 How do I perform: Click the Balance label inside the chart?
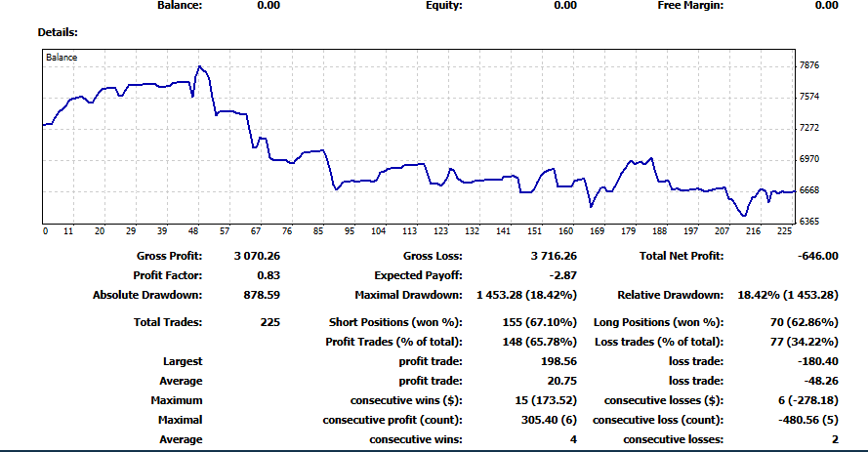click(x=62, y=57)
